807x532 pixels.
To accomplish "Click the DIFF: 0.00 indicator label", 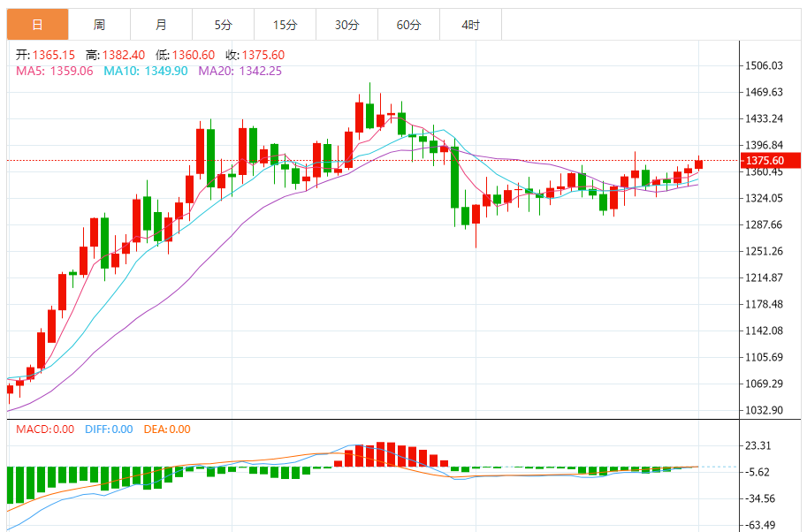I will (109, 429).
